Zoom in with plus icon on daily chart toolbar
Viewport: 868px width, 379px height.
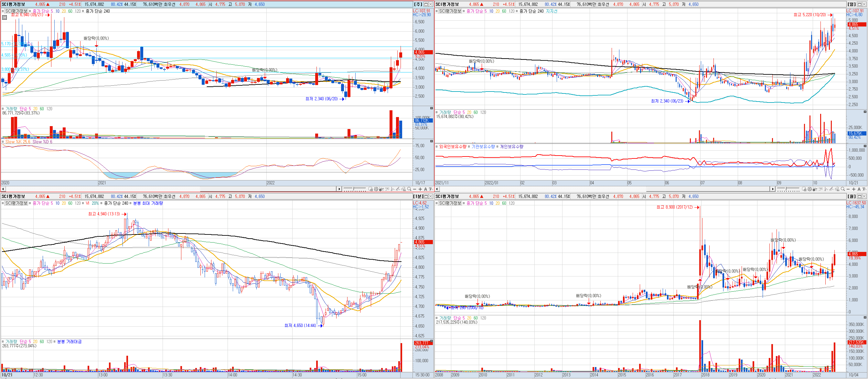[853, 189]
